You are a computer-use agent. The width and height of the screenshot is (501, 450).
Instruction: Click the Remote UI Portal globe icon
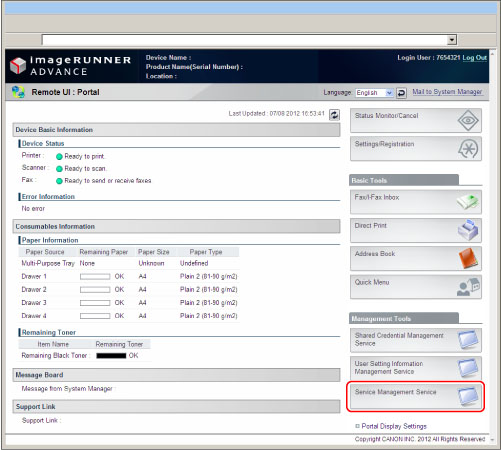click(x=18, y=92)
